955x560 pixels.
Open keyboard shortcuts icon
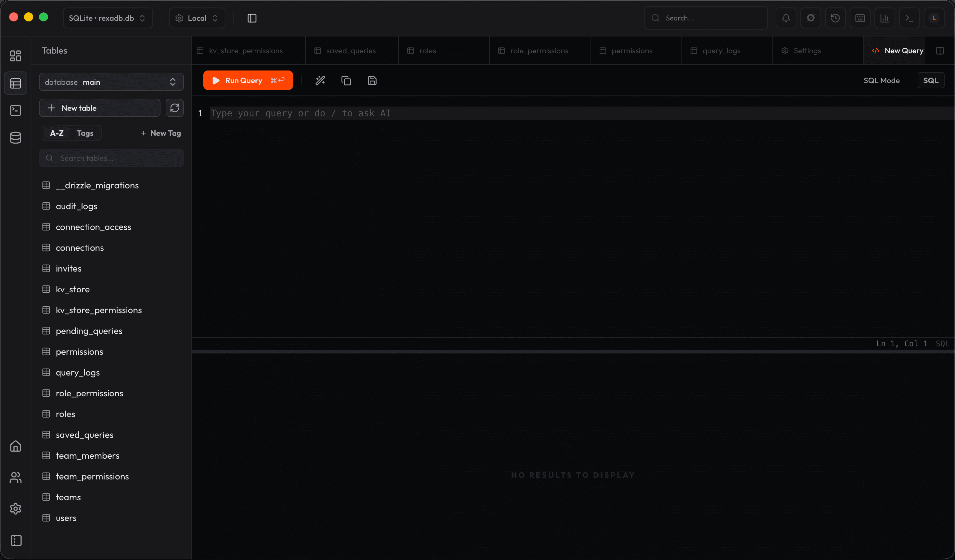tap(860, 18)
